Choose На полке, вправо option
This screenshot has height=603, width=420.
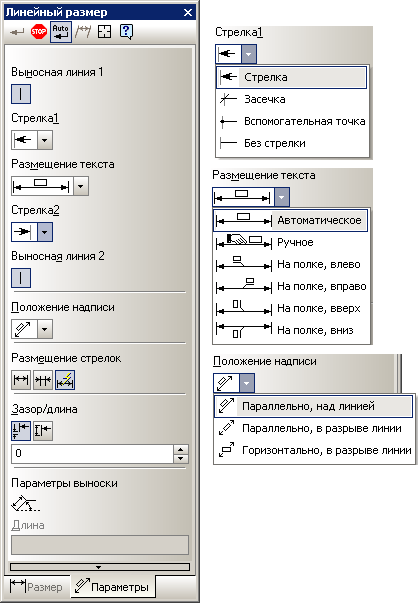click(x=291, y=286)
